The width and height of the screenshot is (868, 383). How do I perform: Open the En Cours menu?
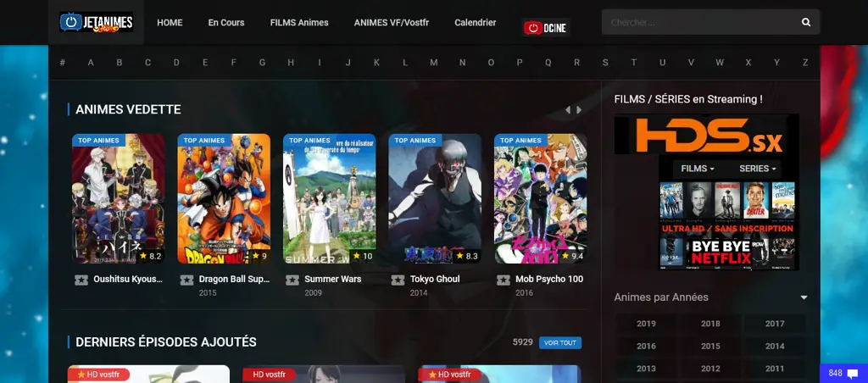pos(226,23)
